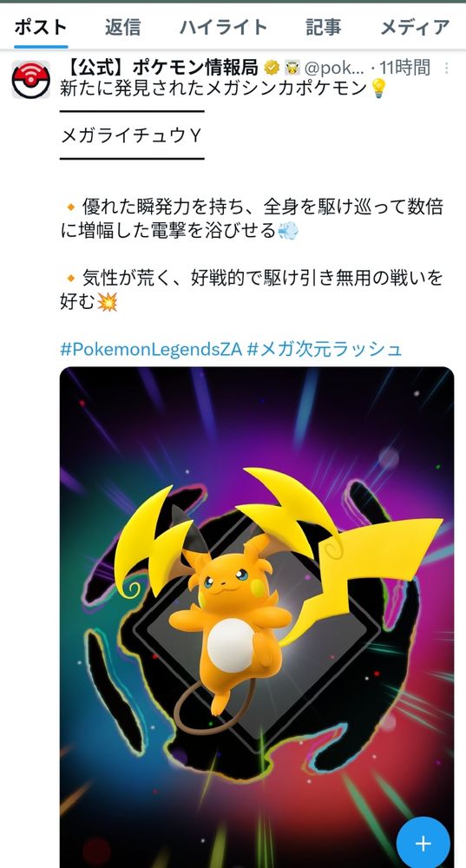
Task: Tap the lightbulb emoji in the post
Action: [x=378, y=88]
